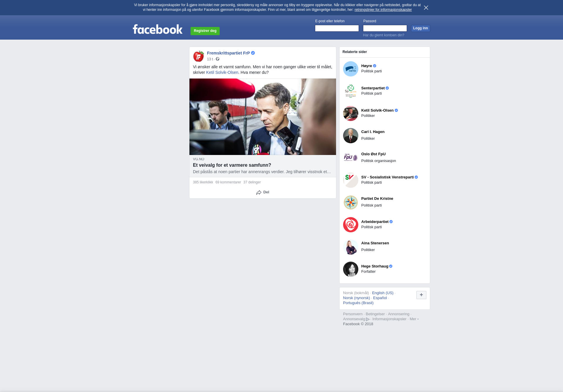Open Har du glemt kontoen din link
The height and width of the screenshot is (392, 563).
click(x=384, y=35)
